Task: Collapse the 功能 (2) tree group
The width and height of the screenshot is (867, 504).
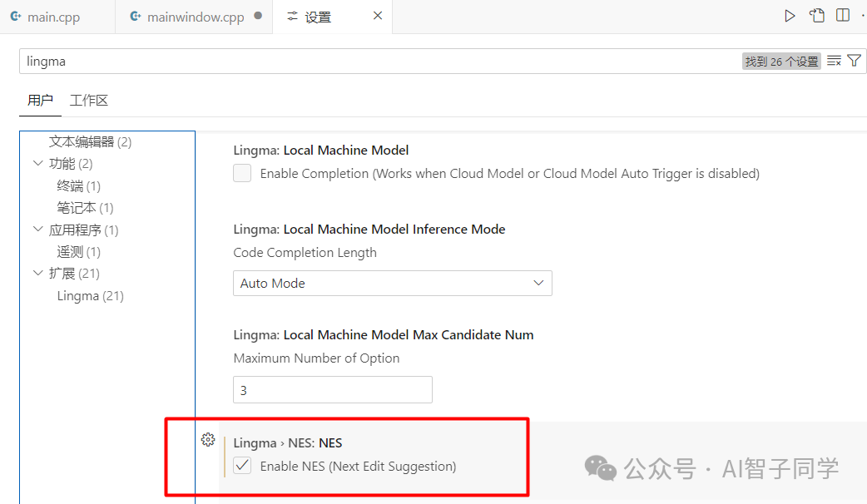Action: 38,163
